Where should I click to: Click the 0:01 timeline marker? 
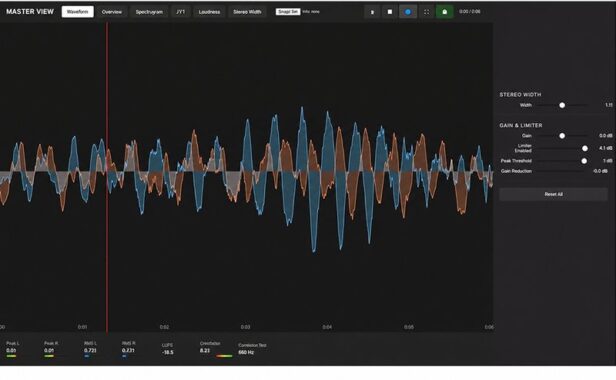[x=82, y=327]
